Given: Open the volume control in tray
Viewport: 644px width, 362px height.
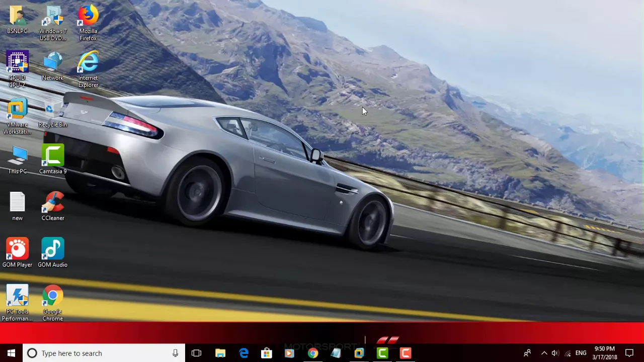Looking at the screenshot, I should pos(555,353).
